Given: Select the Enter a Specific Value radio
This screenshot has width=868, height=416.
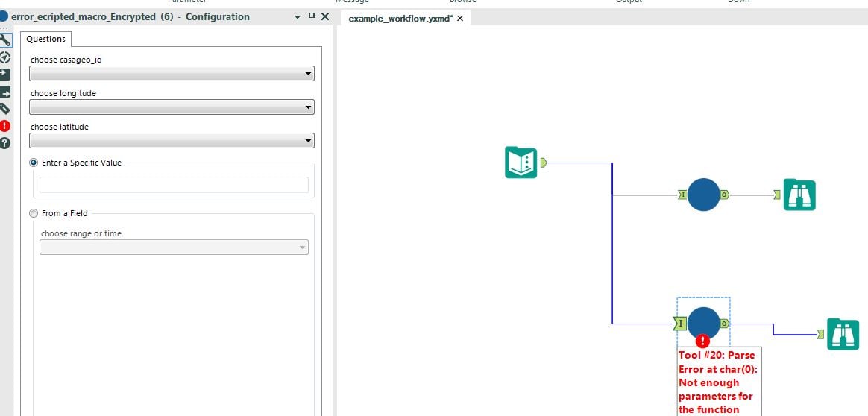Looking at the screenshot, I should (x=34, y=163).
